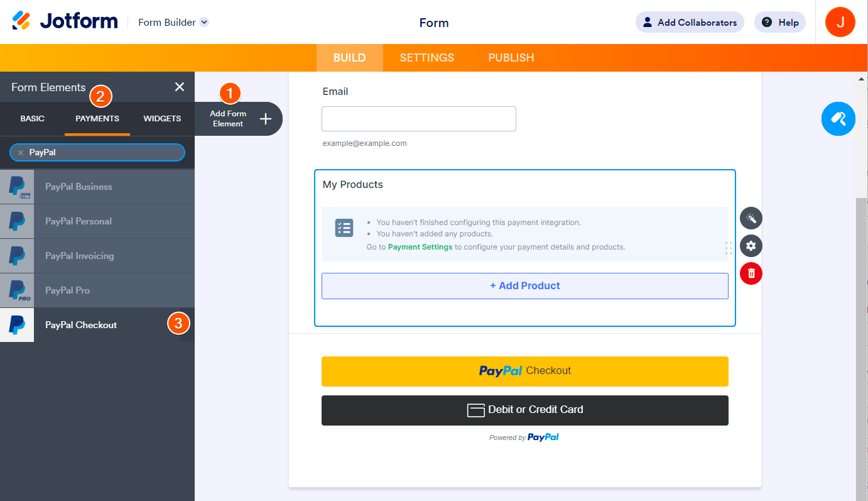
Task: Click the Jotform logo
Action: pyautogui.click(x=65, y=21)
